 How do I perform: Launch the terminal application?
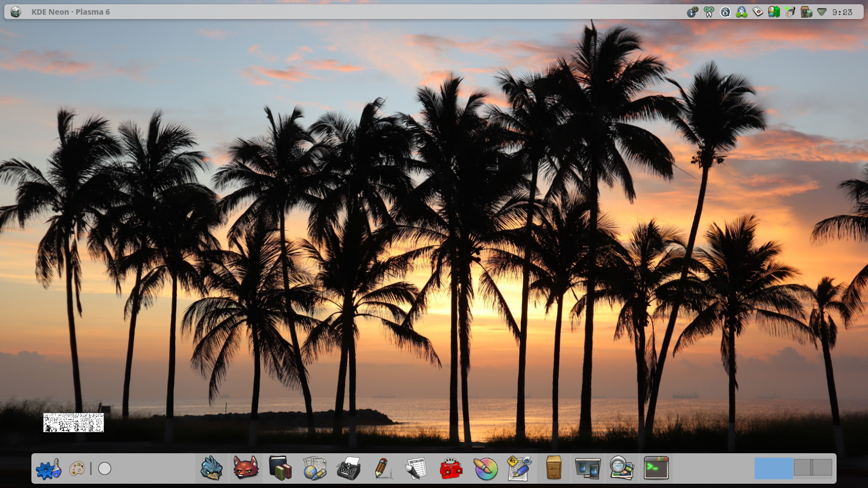pyautogui.click(x=656, y=468)
